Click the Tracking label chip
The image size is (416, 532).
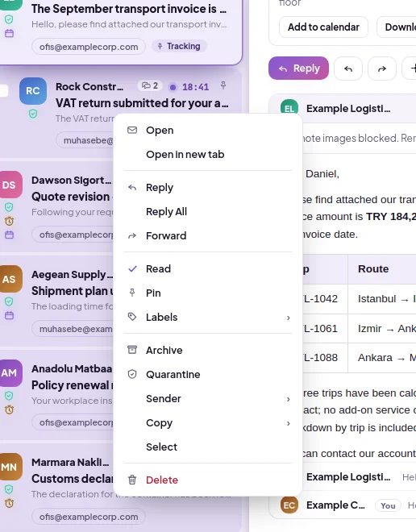[179, 46]
